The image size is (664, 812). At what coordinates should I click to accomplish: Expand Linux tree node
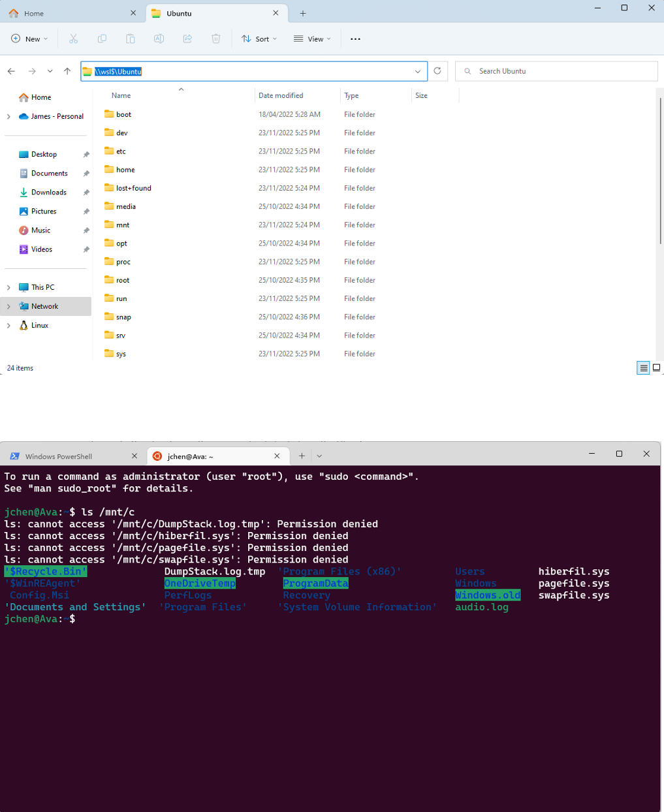pos(8,325)
